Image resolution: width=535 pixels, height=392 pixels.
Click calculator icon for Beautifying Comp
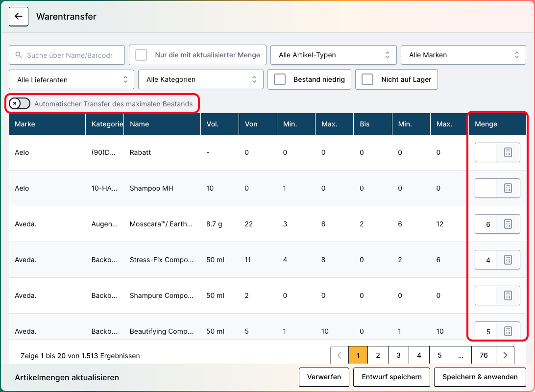pyautogui.click(x=508, y=331)
